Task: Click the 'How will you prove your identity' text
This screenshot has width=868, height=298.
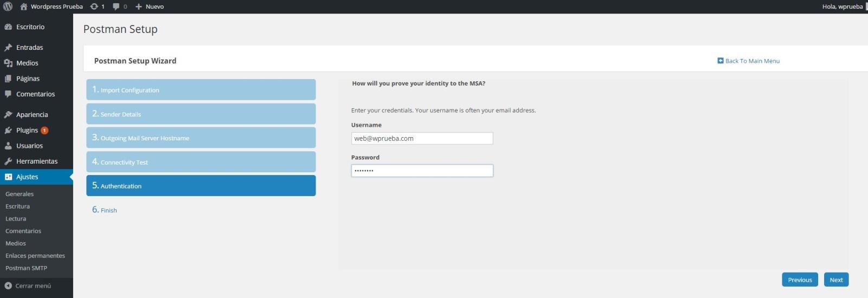Action: [x=419, y=83]
